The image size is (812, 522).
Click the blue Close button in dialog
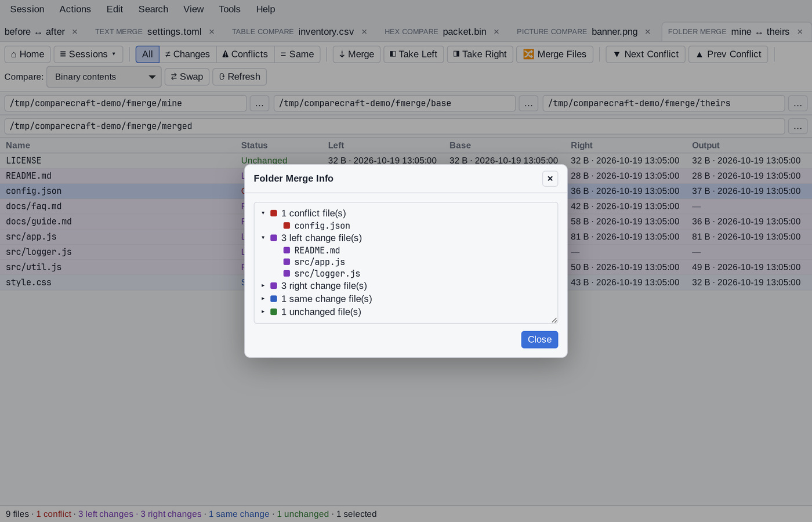point(539,340)
